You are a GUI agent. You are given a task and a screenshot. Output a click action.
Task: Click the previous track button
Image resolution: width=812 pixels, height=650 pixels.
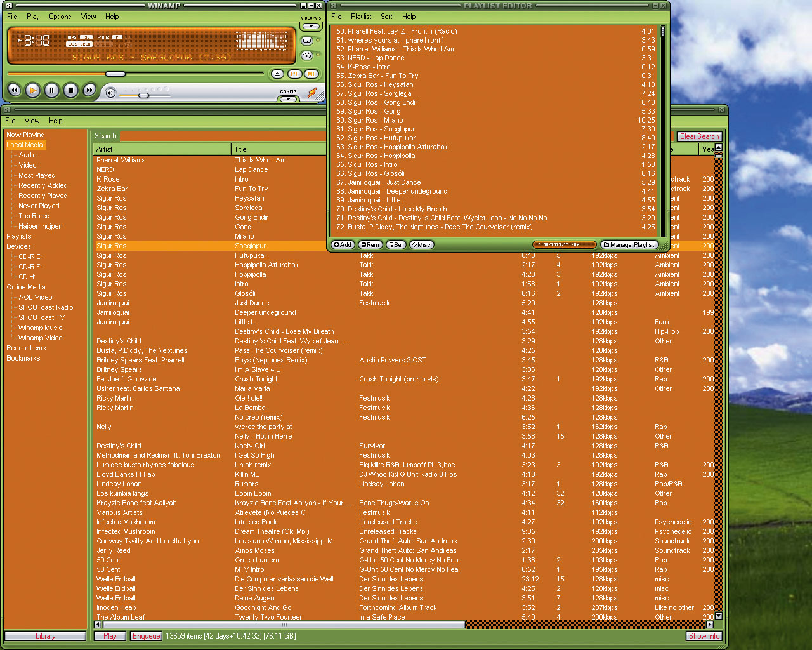click(14, 91)
